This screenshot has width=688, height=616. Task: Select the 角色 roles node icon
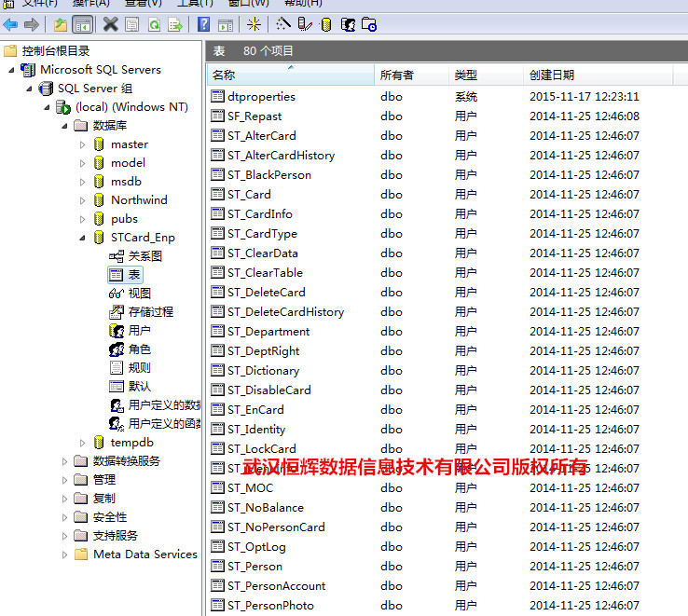click(117, 349)
